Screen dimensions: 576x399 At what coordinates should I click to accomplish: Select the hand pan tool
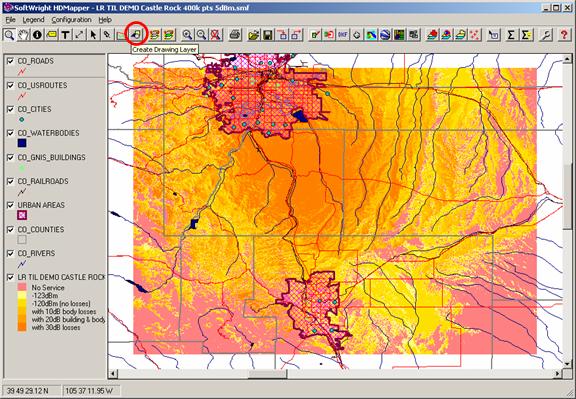coord(23,35)
